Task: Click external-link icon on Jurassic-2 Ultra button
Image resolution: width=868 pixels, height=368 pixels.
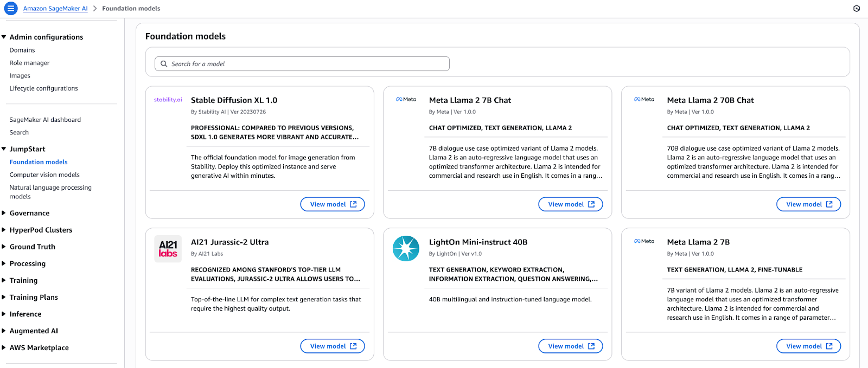Action: pos(354,346)
